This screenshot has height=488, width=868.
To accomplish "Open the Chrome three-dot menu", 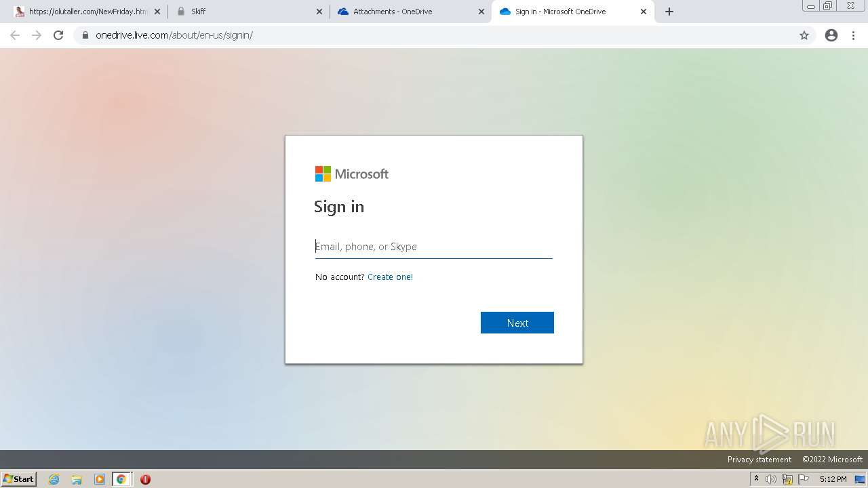I will coord(853,35).
